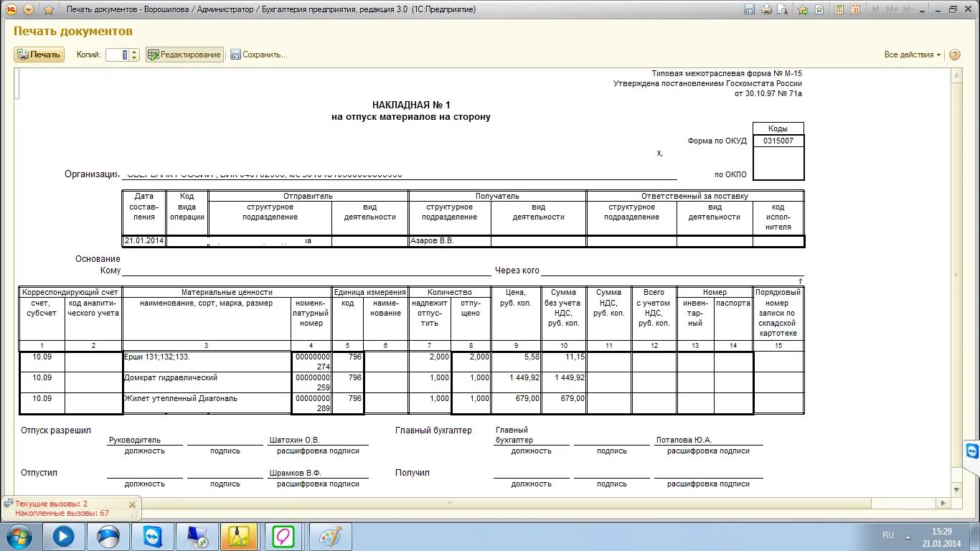Click nomenclature number ending 274
Viewport: 980px width, 551px height.
(x=311, y=362)
